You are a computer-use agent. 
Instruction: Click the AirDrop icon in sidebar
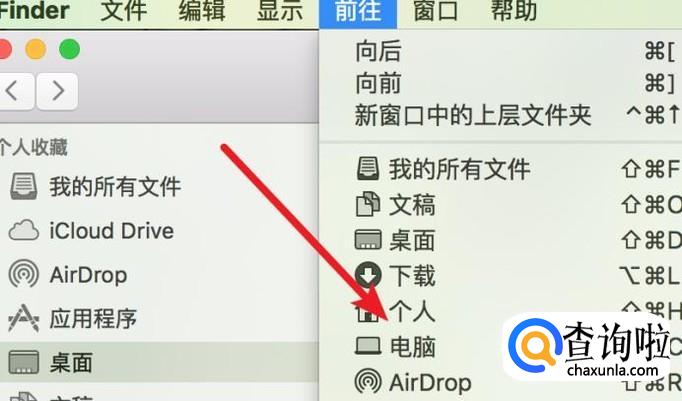point(23,274)
